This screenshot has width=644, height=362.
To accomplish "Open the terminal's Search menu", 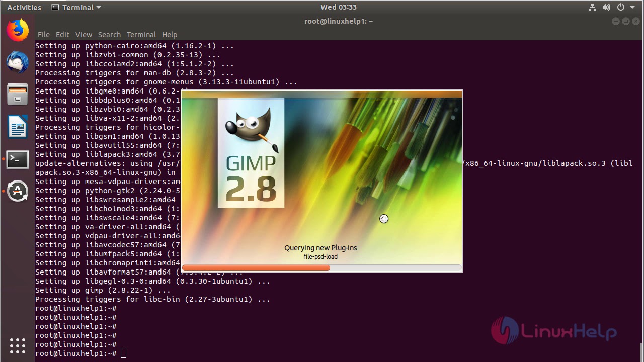I will [x=109, y=35].
